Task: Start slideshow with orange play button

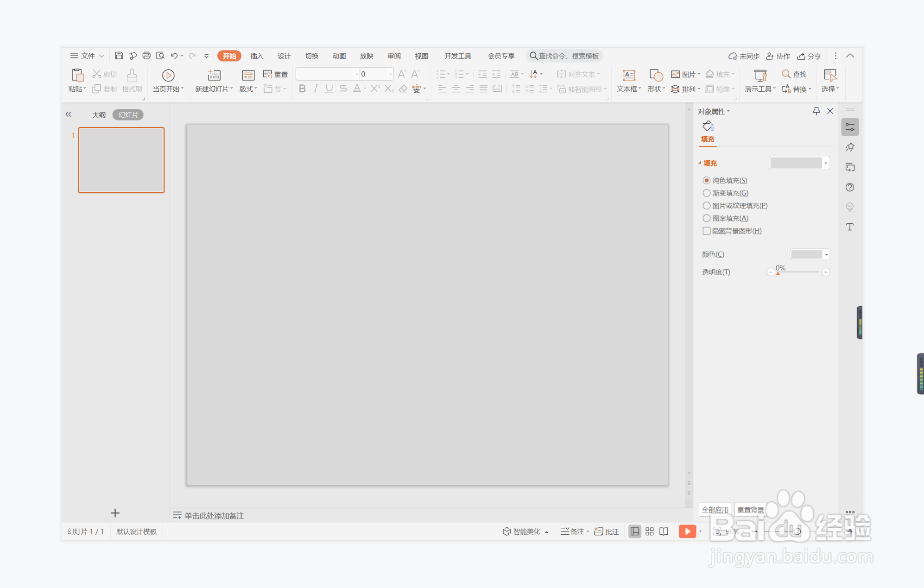Action: click(x=687, y=531)
